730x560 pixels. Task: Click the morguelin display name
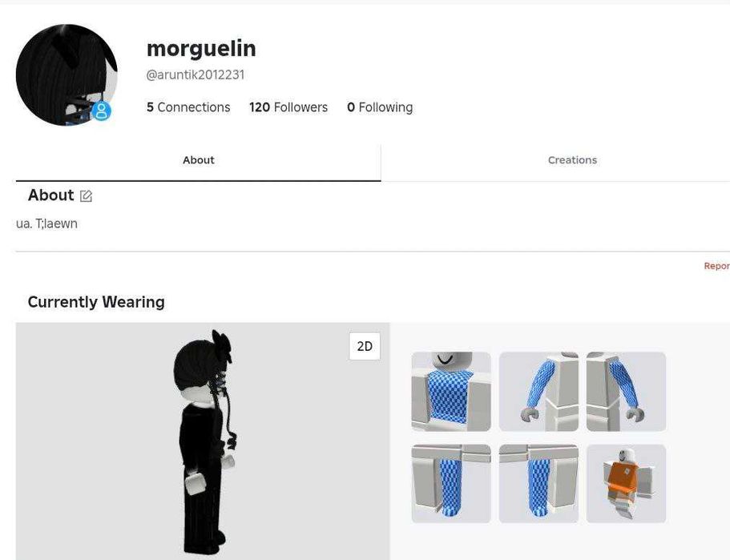tap(201, 48)
